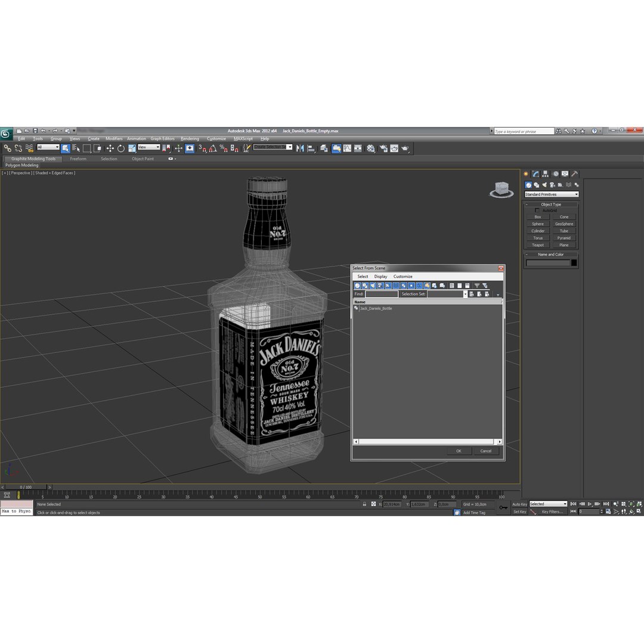Collapse the Name and Color rollout
Screen dimensions: 644x644
tap(551, 254)
